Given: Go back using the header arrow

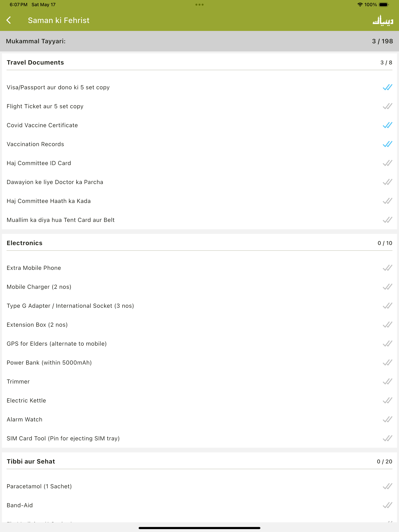Looking at the screenshot, I should 9,20.
